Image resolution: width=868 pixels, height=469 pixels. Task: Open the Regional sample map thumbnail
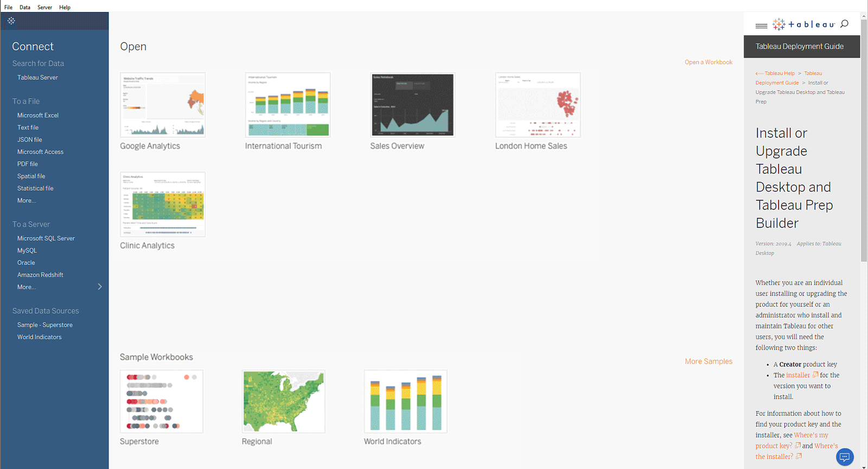coord(283,402)
